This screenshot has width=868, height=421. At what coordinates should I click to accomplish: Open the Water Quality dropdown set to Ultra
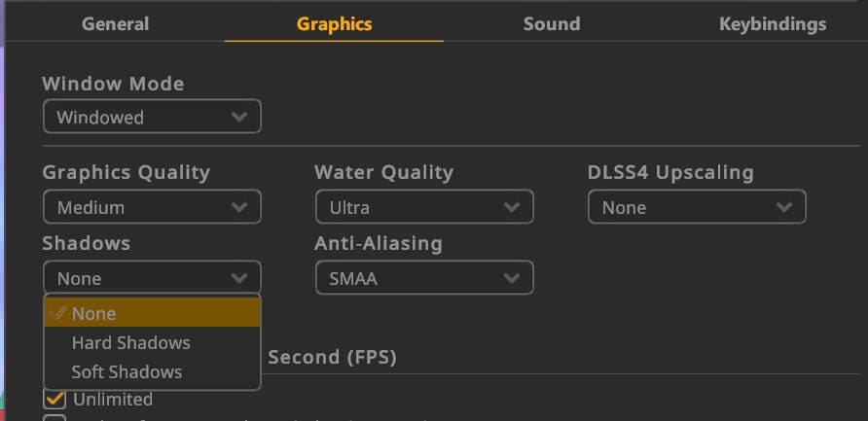click(x=424, y=207)
